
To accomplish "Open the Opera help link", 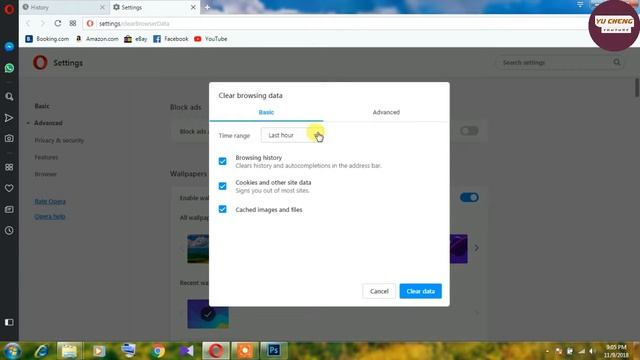I will click(50, 216).
